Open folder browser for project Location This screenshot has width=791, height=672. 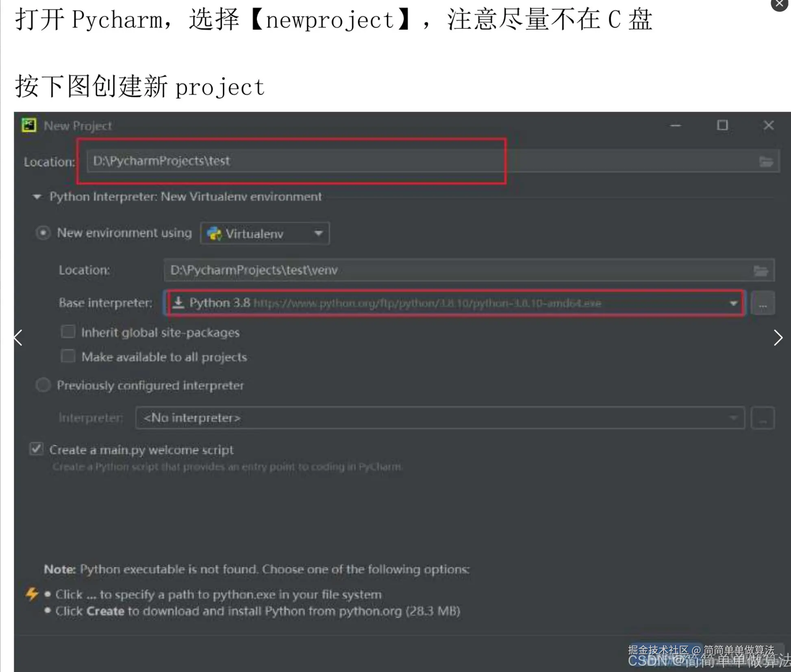coord(766,162)
